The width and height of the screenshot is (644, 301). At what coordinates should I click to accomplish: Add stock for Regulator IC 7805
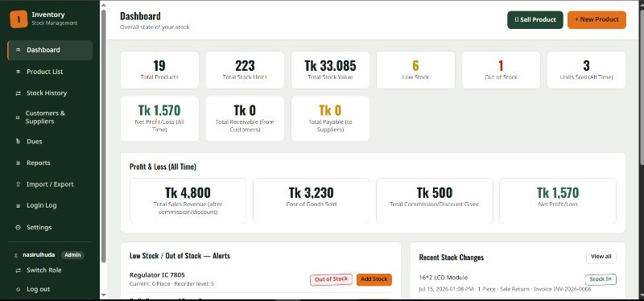click(374, 279)
